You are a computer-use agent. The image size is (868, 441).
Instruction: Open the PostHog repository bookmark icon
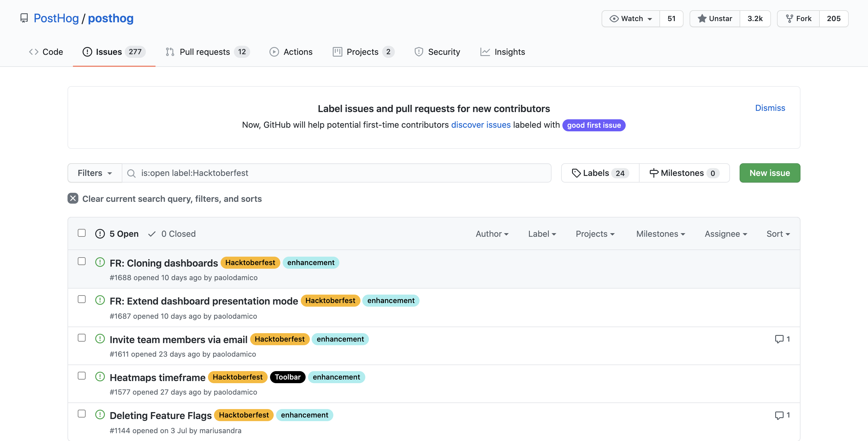point(24,18)
